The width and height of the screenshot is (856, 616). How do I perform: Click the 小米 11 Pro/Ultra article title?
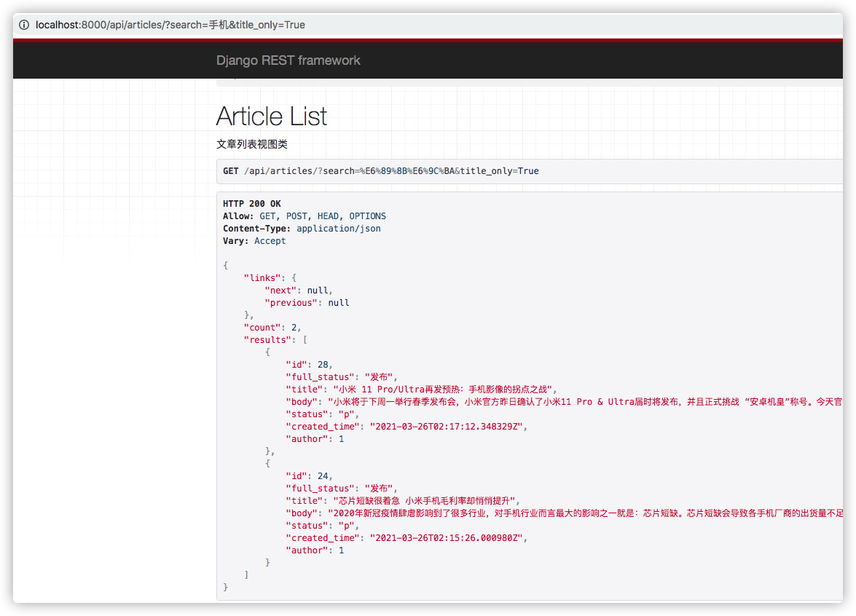click(443, 390)
